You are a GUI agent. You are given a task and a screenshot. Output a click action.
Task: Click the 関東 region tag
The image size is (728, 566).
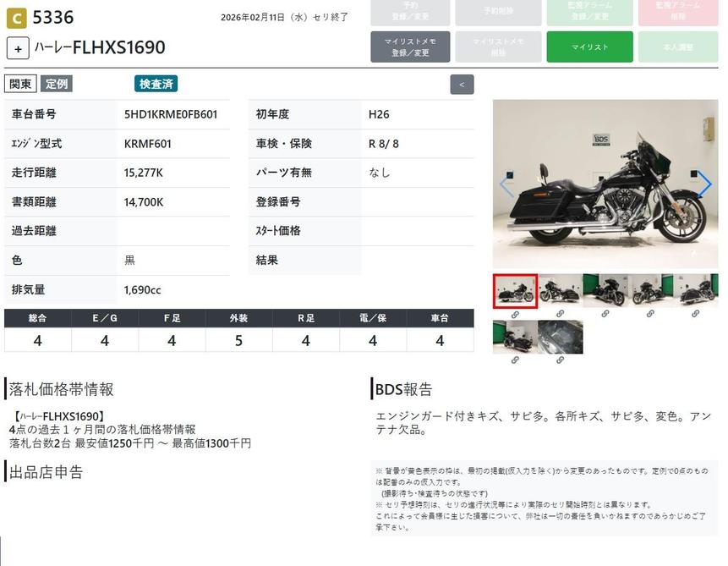(x=20, y=84)
